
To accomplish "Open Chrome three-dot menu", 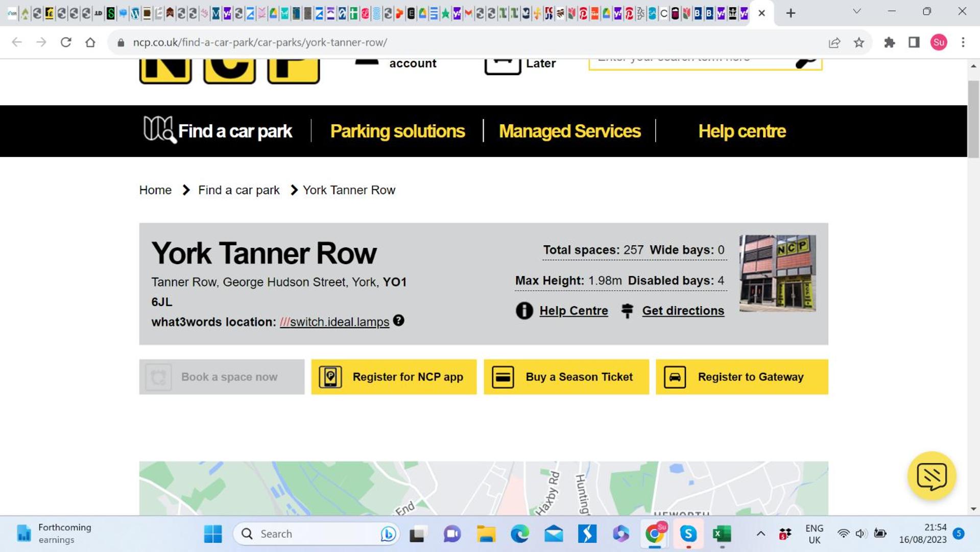I will pyautogui.click(x=963, y=42).
